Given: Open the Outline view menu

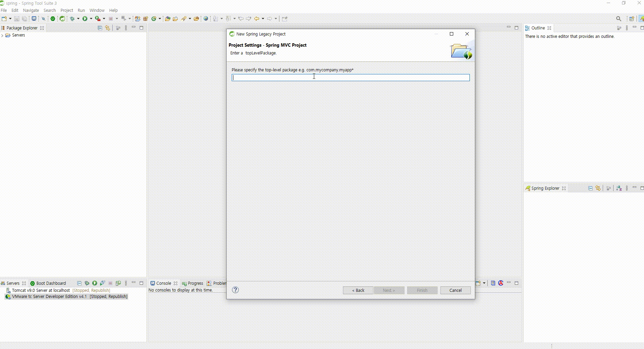Looking at the screenshot, I should 627,28.
